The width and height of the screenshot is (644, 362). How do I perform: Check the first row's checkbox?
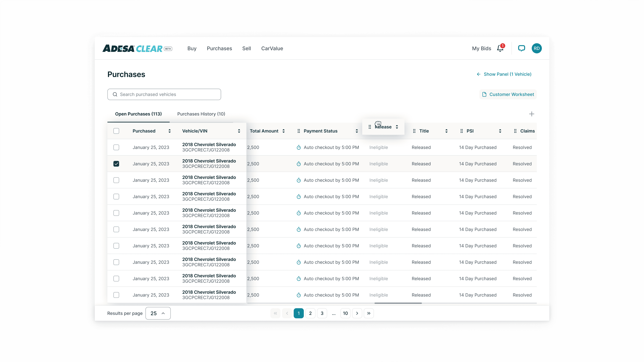click(116, 147)
